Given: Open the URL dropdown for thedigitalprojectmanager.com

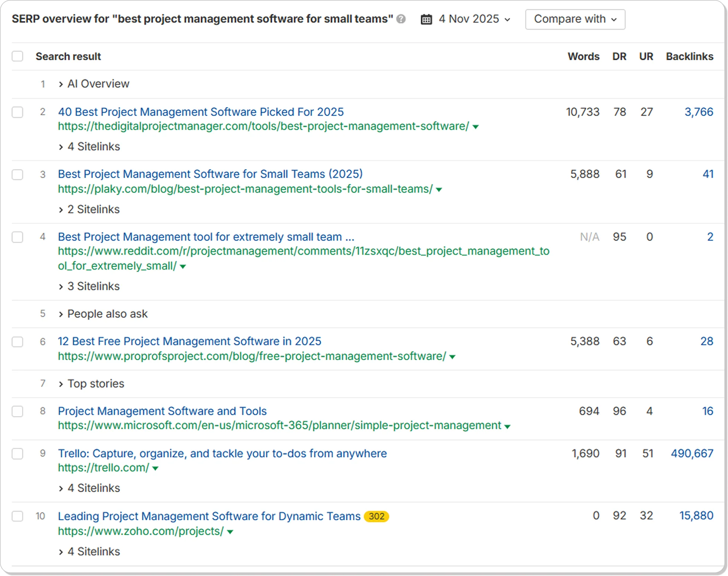Looking at the screenshot, I should (475, 126).
